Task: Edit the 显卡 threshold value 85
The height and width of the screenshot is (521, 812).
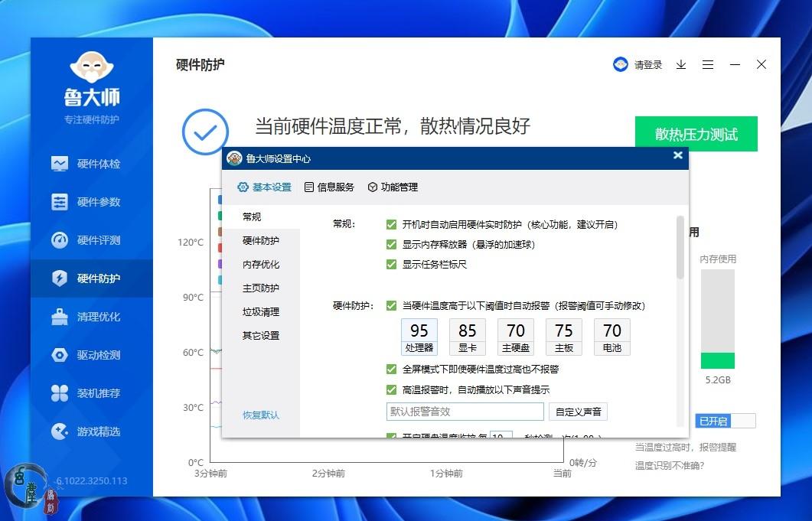Action: [x=467, y=331]
